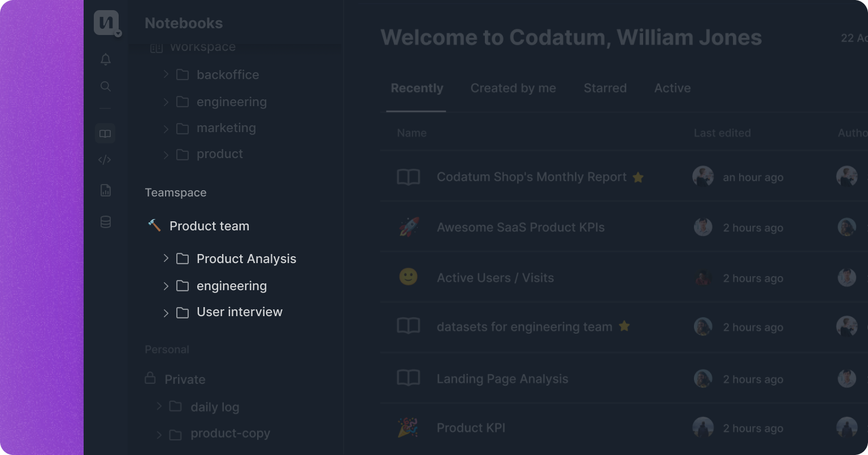Click the Codatum logo workspace switcher
The image size is (868, 455).
[x=107, y=23]
